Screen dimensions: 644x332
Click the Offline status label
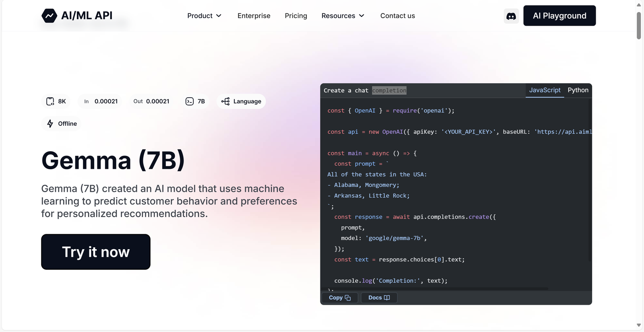[67, 123]
